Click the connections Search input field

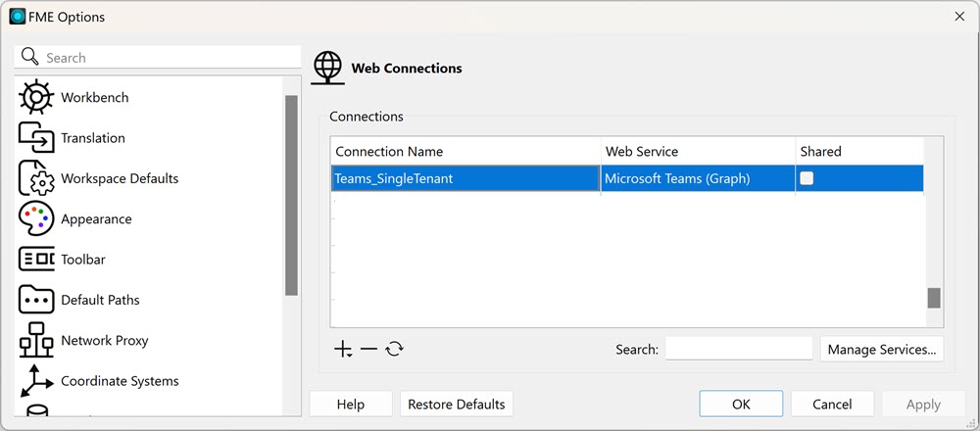(x=739, y=349)
